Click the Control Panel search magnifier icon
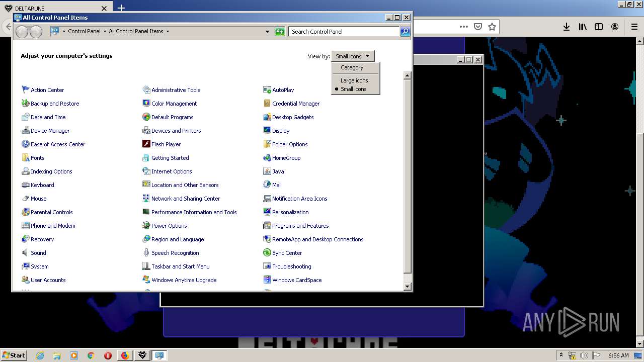 click(405, 31)
